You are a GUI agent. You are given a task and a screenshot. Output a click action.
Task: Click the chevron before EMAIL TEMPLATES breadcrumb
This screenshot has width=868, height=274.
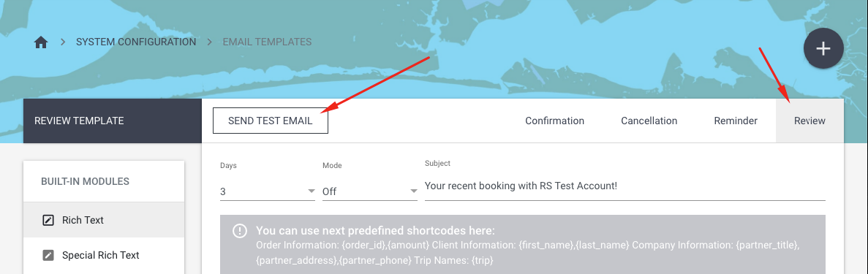(x=210, y=42)
